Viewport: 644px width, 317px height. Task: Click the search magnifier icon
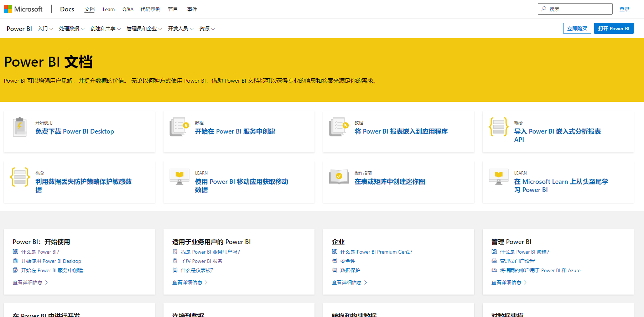coord(544,9)
